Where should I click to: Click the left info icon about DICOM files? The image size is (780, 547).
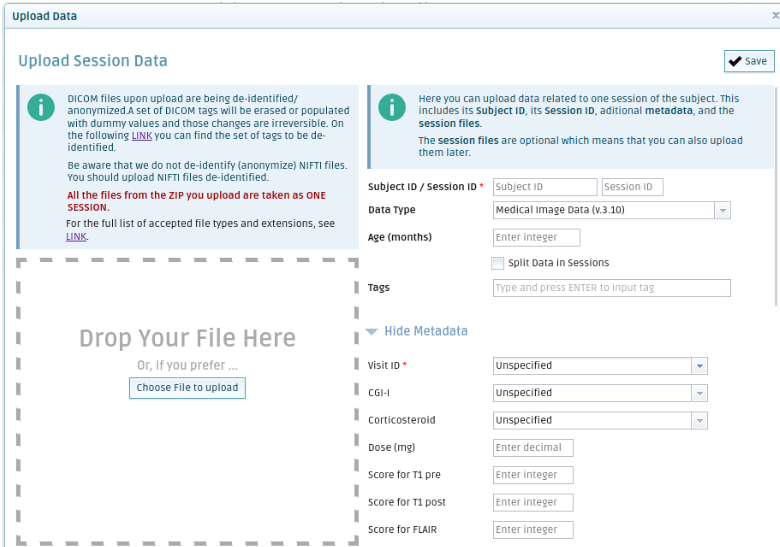click(x=40, y=108)
